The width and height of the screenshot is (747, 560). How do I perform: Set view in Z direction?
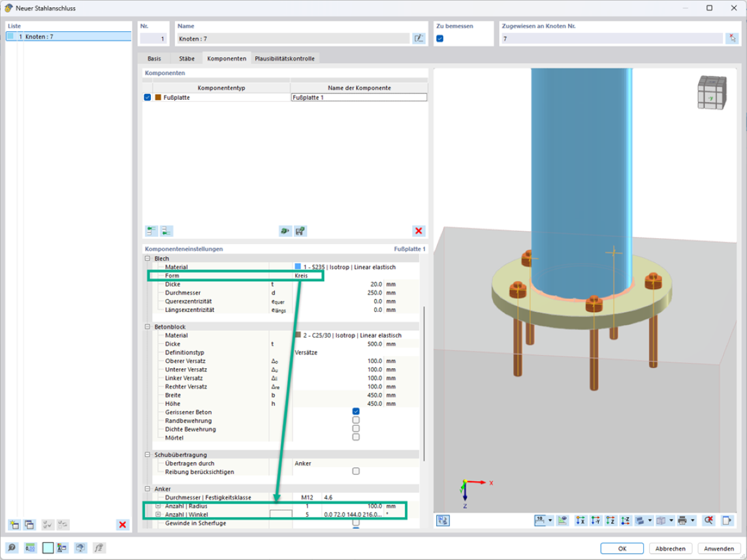(x=611, y=520)
